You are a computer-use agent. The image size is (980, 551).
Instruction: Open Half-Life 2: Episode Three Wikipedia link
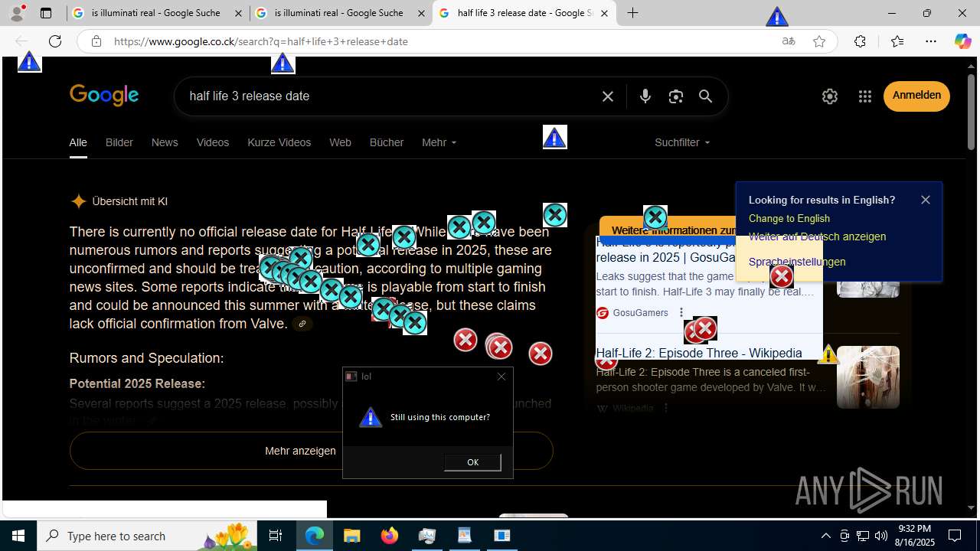click(699, 353)
